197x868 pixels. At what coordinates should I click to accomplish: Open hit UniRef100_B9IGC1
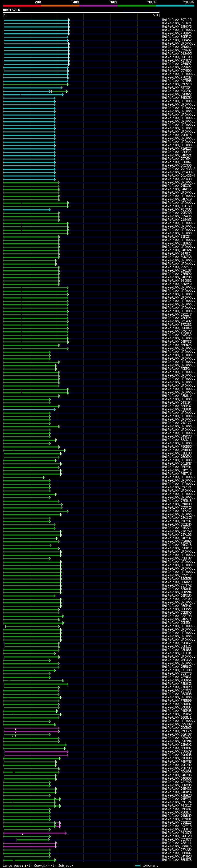click(x=177, y=24)
